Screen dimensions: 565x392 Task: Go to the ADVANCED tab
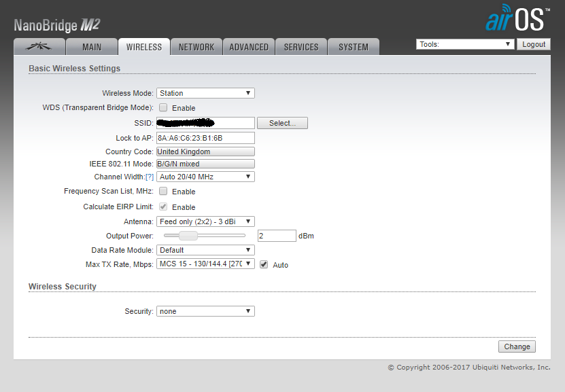point(249,47)
